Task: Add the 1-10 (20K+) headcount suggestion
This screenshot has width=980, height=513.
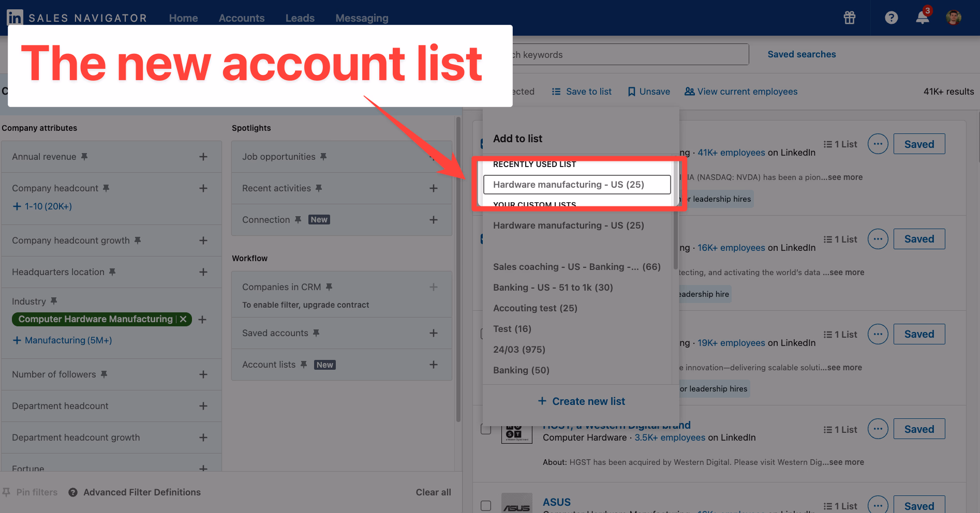Action: (x=42, y=206)
